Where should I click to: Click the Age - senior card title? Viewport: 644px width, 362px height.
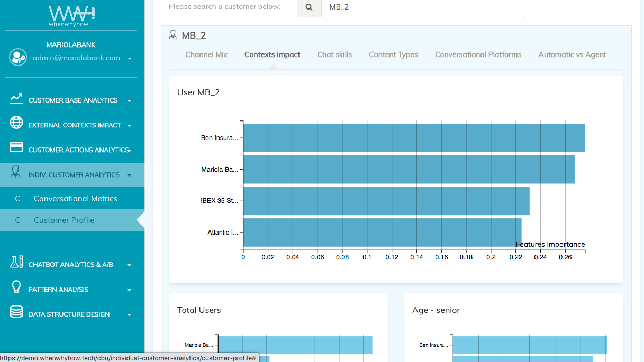tap(436, 310)
